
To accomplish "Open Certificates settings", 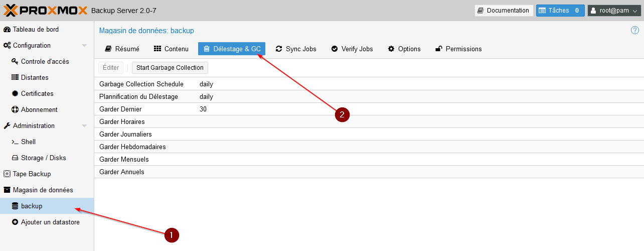I will [x=37, y=94].
